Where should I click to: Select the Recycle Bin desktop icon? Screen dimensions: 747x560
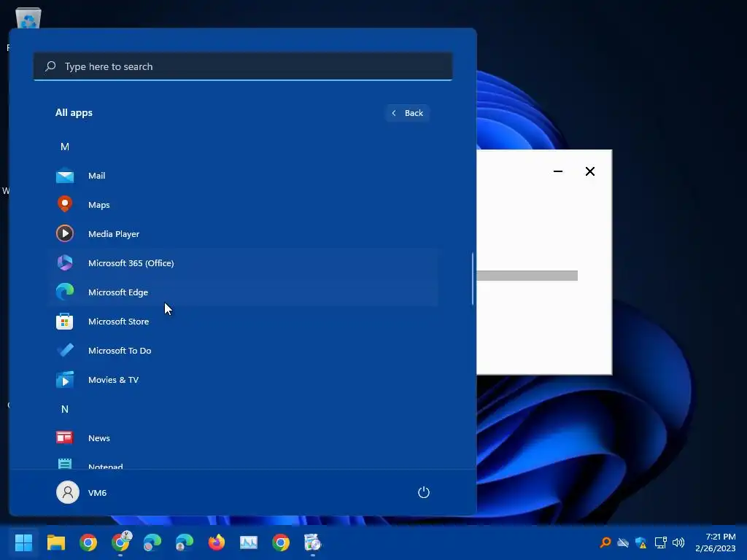pyautogui.click(x=28, y=17)
